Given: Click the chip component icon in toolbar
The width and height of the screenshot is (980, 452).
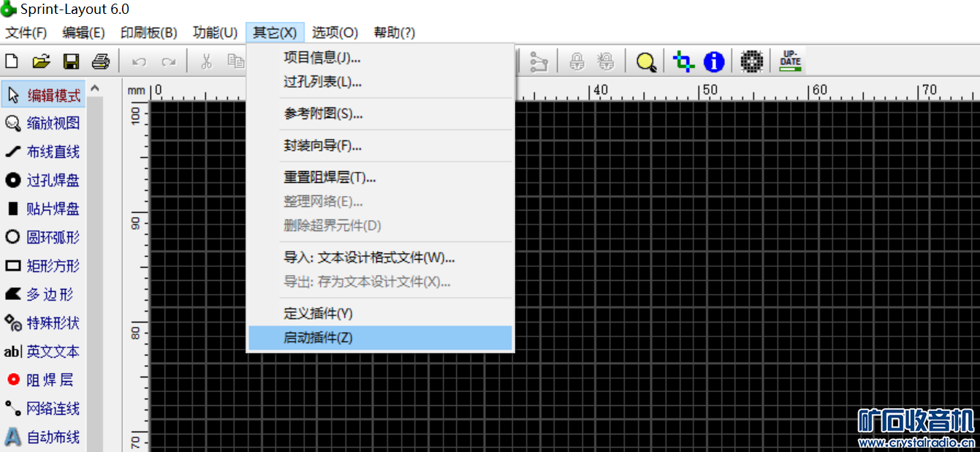Looking at the screenshot, I should tap(752, 61).
